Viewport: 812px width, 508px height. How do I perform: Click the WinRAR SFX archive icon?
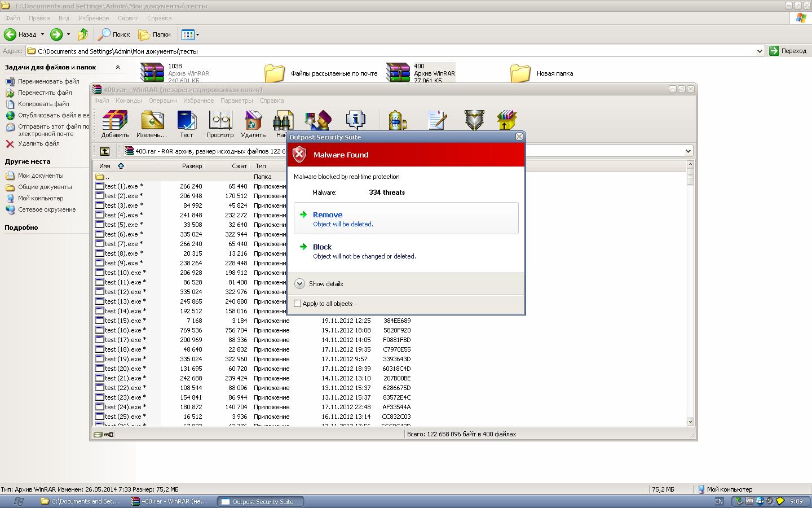pyautogui.click(x=506, y=120)
